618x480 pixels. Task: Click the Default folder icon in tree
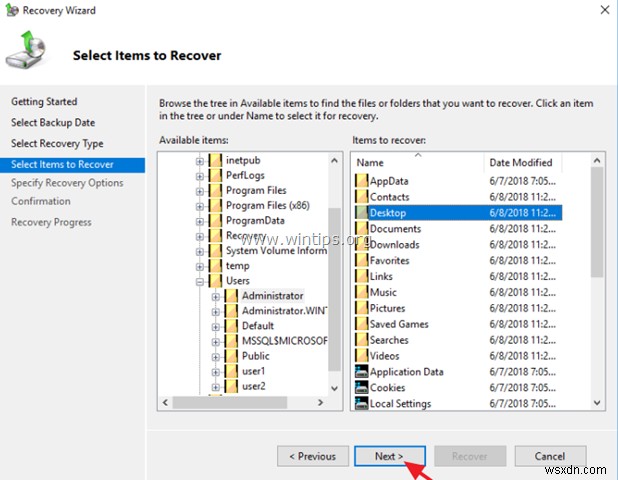(231, 326)
